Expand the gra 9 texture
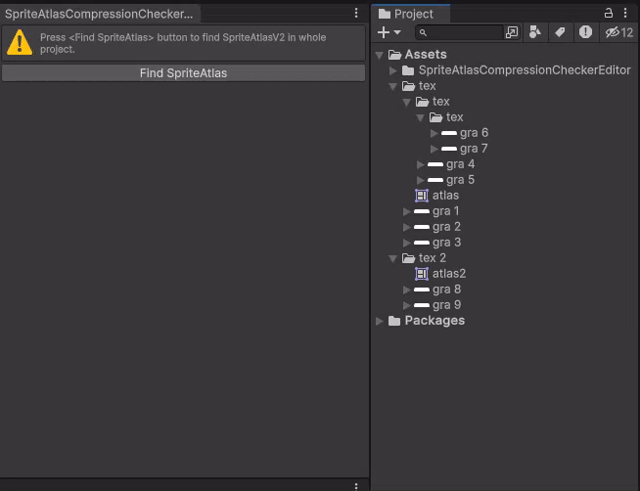Screen dimensions: 640x491 [407, 305]
